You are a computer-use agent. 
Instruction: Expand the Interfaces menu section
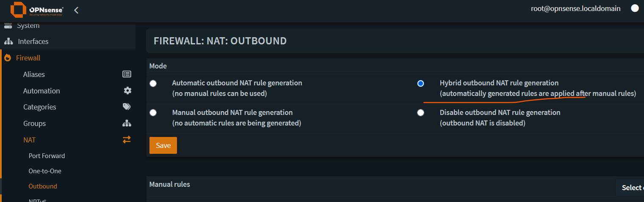(33, 41)
